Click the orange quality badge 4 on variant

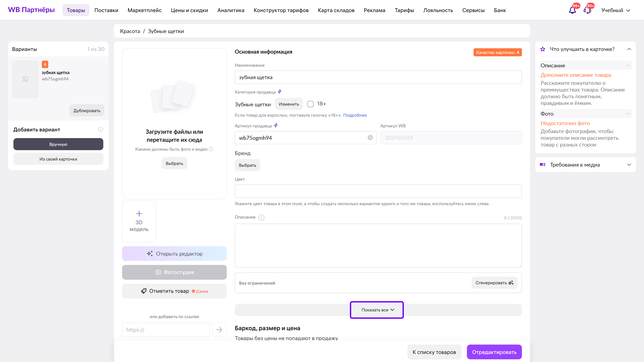coord(45,65)
